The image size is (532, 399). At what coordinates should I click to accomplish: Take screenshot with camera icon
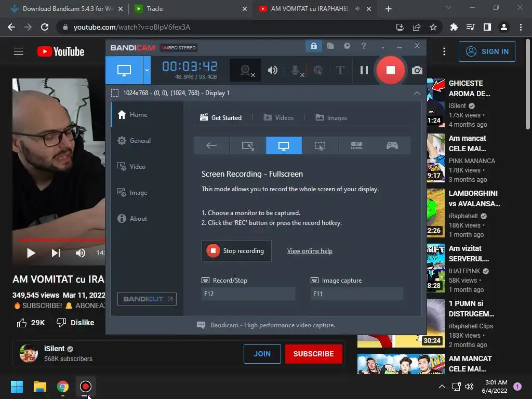coord(417,70)
